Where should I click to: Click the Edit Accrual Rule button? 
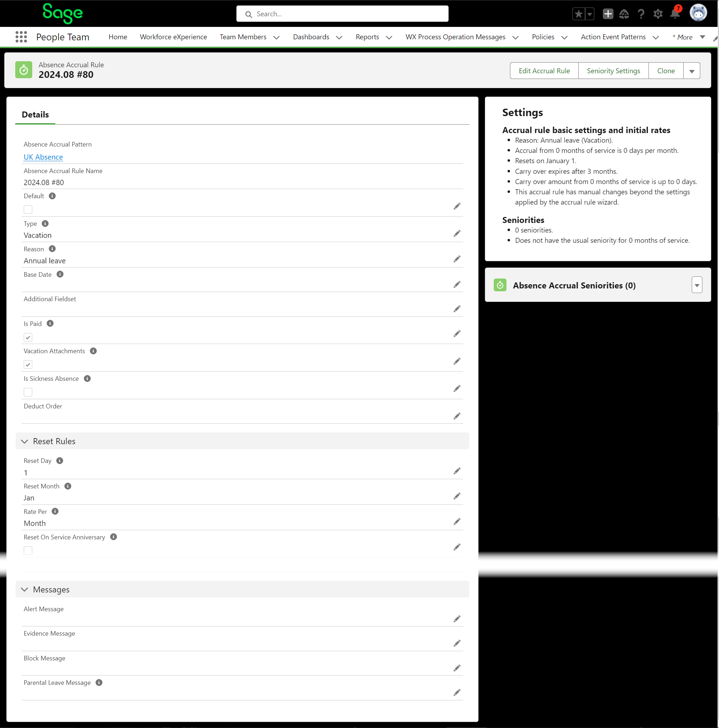point(544,71)
